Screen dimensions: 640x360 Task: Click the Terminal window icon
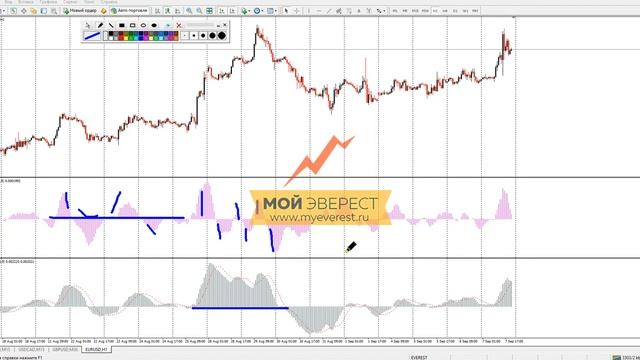pyautogui.click(x=43, y=11)
